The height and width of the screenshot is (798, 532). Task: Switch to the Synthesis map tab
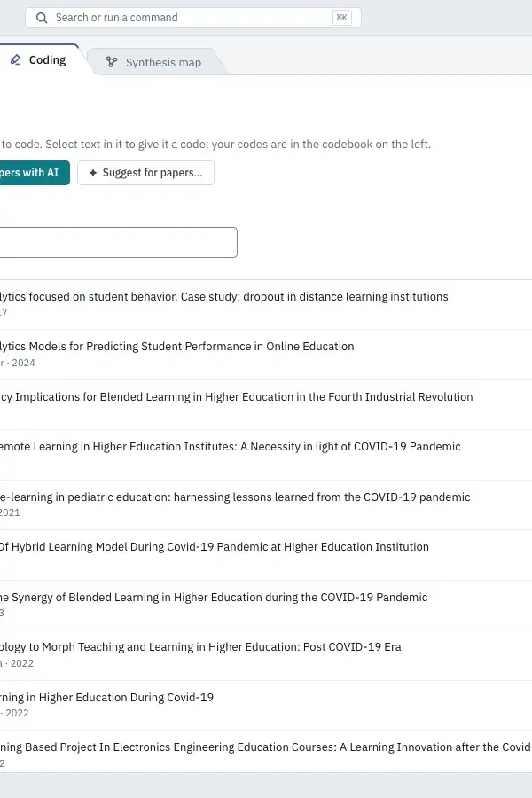coord(157,62)
